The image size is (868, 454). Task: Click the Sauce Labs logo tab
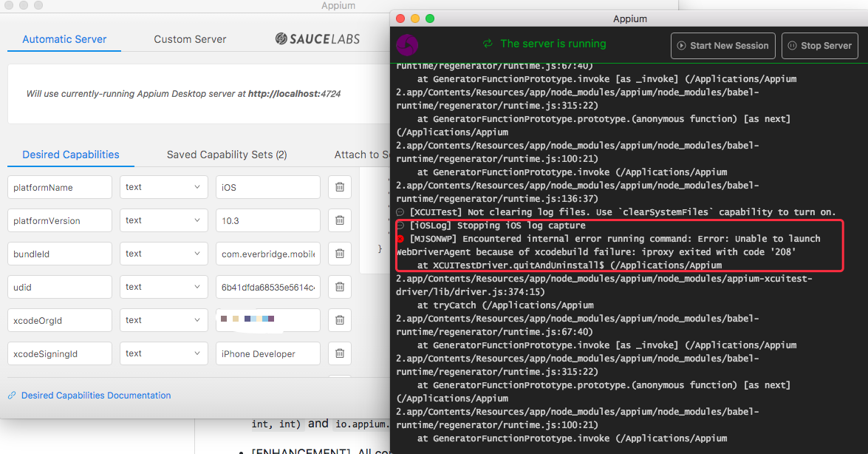tap(318, 38)
